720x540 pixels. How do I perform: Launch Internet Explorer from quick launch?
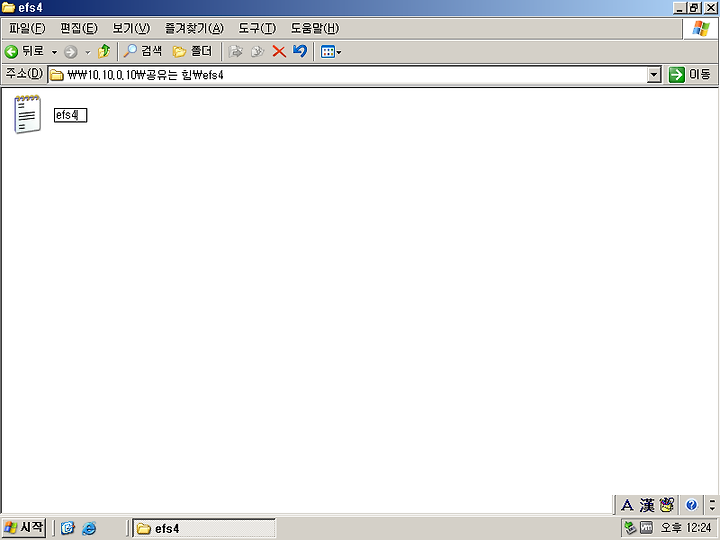(89, 529)
